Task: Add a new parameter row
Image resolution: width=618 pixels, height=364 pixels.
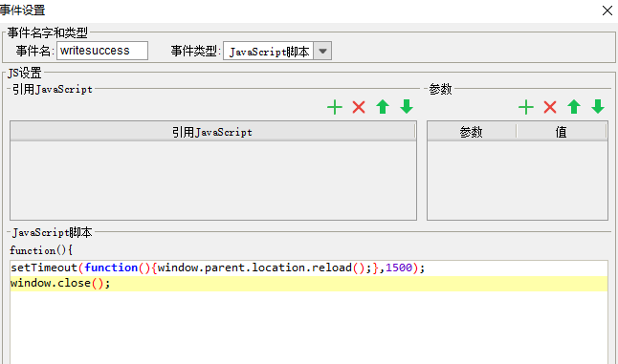Action: click(x=526, y=107)
